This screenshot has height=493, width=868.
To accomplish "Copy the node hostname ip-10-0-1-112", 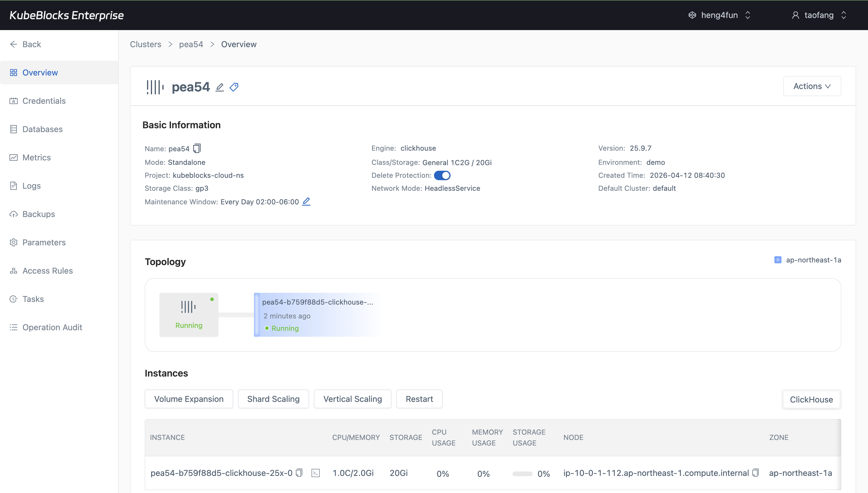I will [756, 473].
